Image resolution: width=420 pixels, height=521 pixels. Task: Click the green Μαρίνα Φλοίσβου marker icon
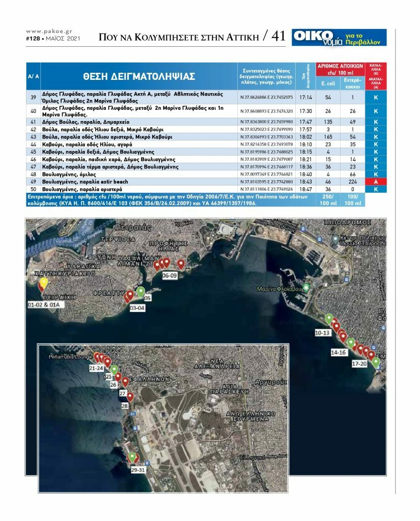[306, 287]
